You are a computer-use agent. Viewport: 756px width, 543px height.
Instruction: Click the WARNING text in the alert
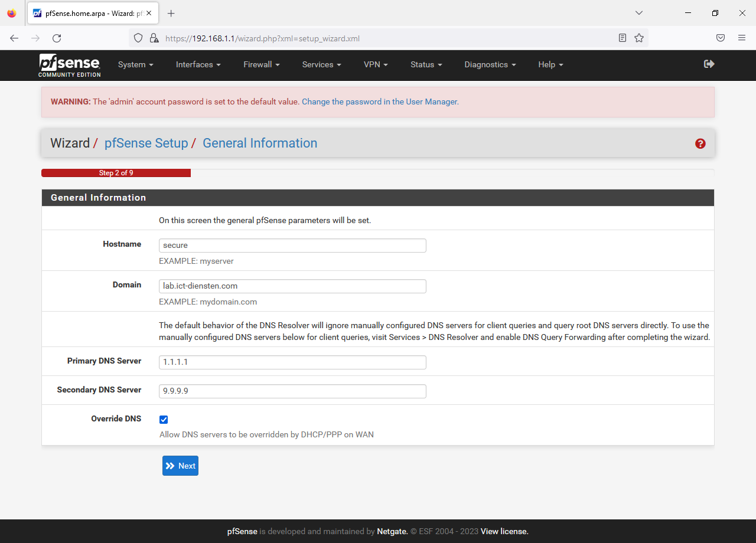(x=70, y=102)
